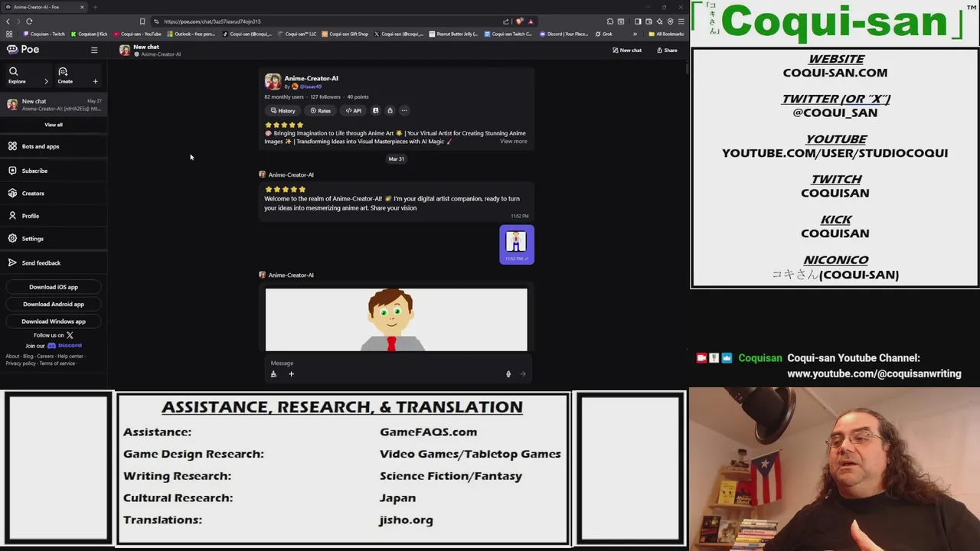Open the All Bookmarks folder

pyautogui.click(x=666, y=34)
